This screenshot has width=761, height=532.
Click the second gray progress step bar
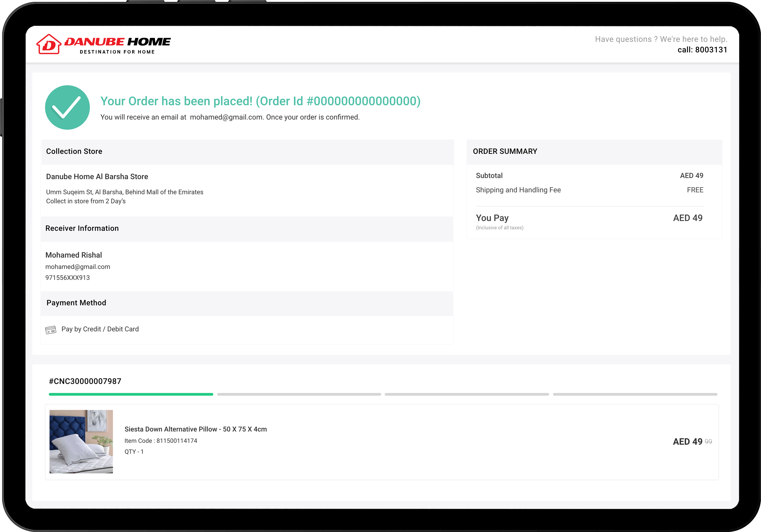click(x=299, y=394)
